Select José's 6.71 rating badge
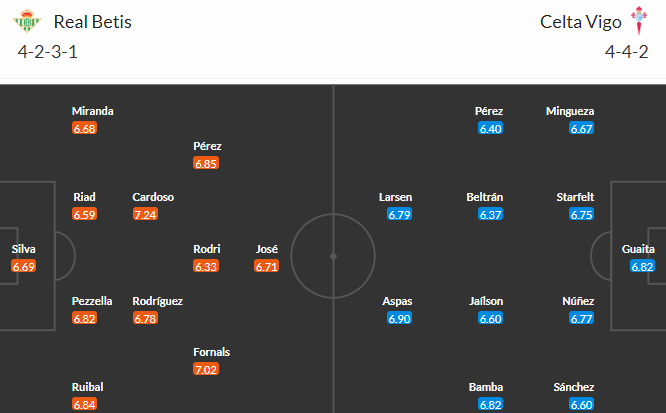This screenshot has height=413, width=666. click(x=267, y=266)
